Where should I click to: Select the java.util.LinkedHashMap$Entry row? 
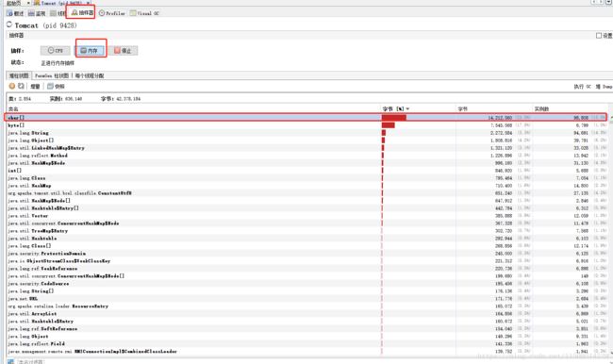pos(306,148)
